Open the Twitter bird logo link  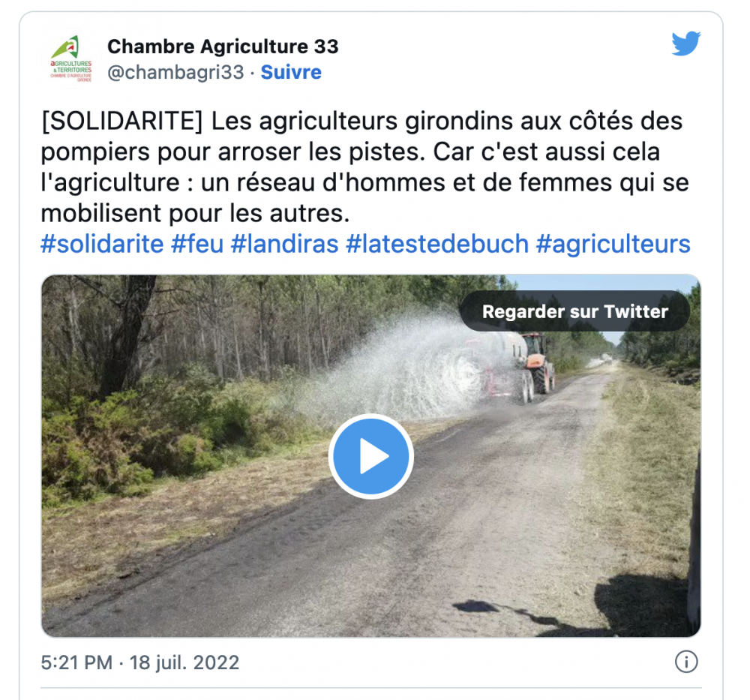pos(686,44)
